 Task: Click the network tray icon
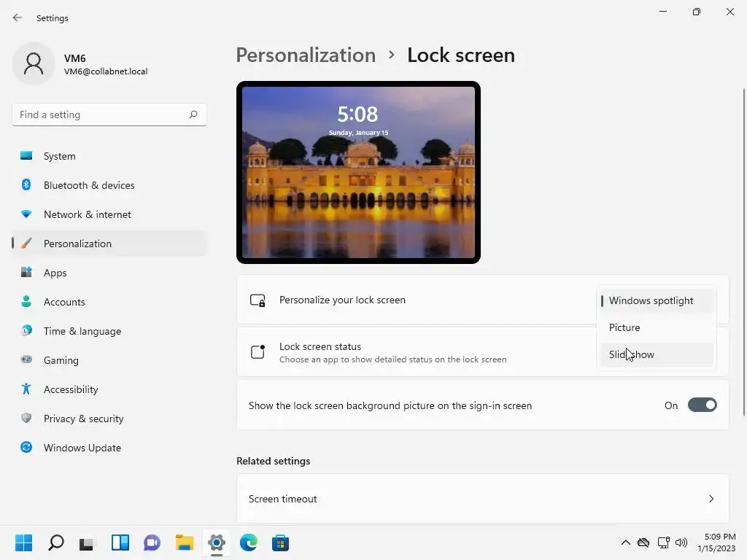click(663, 542)
